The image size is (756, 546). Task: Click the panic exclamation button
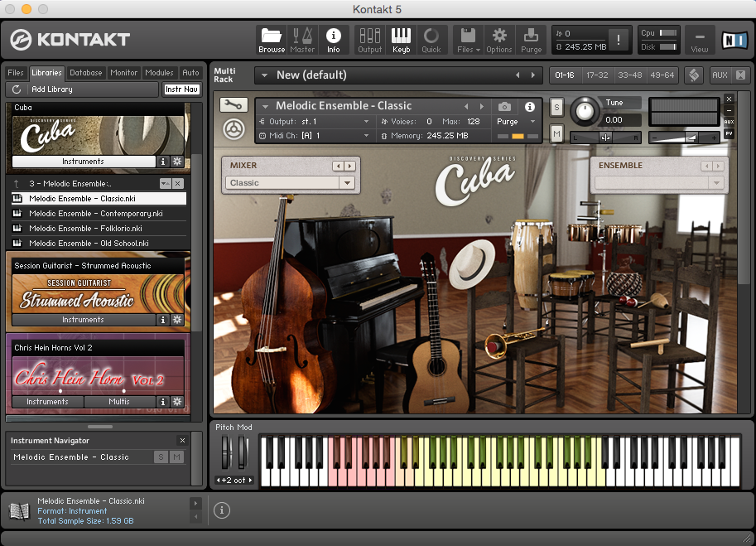point(618,40)
